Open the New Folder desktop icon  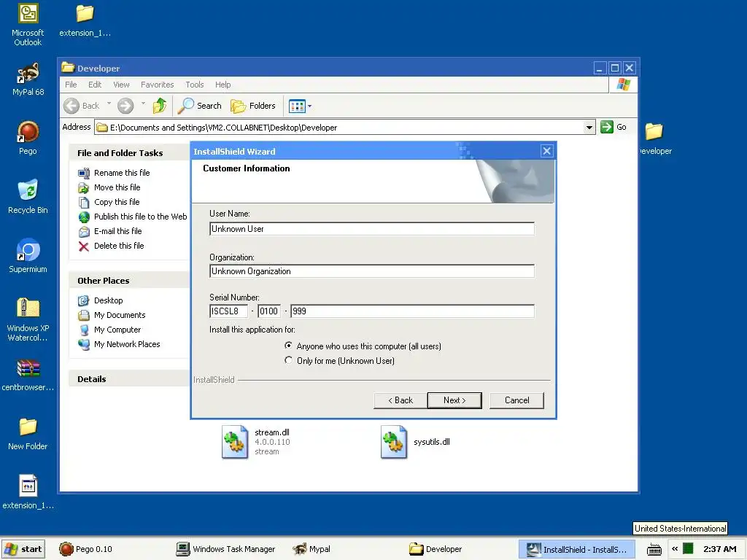pos(28,434)
